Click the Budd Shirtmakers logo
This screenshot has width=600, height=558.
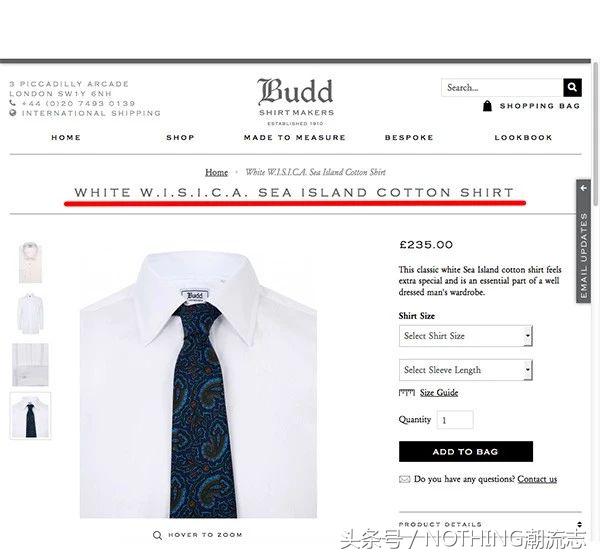point(295,101)
